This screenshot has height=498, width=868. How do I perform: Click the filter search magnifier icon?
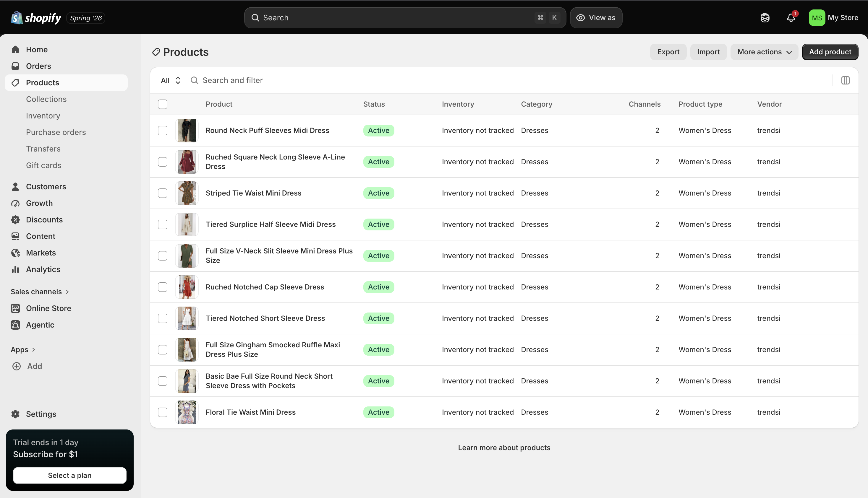[195, 80]
